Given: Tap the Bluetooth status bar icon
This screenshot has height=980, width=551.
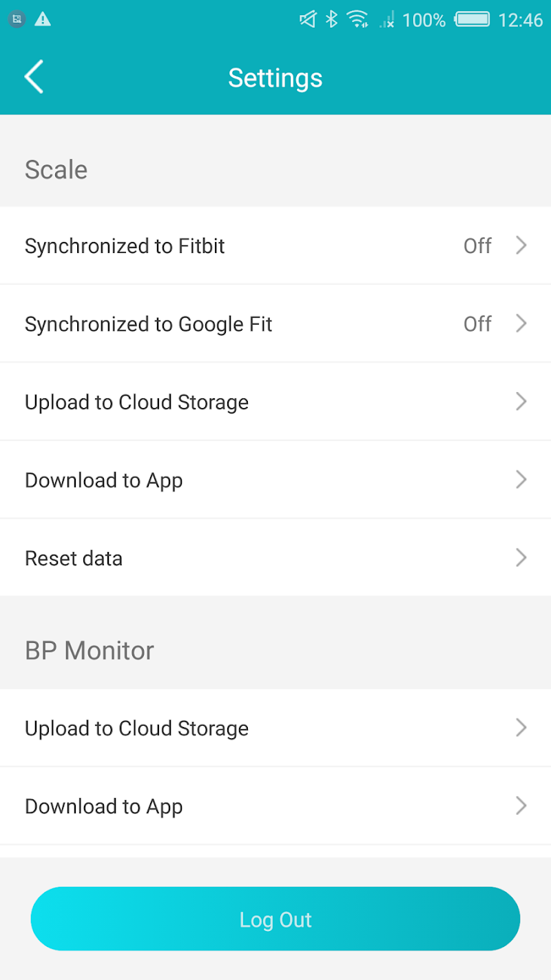Looking at the screenshot, I should [x=332, y=19].
